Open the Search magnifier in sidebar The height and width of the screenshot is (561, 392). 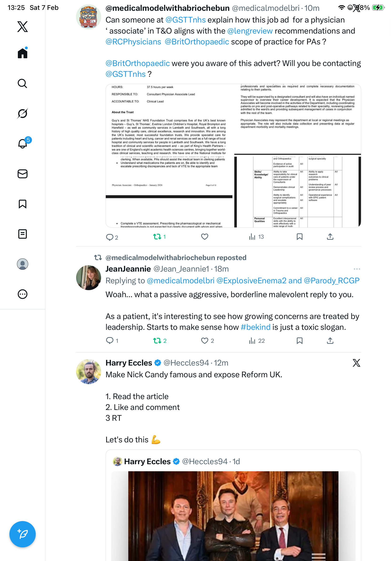click(23, 83)
